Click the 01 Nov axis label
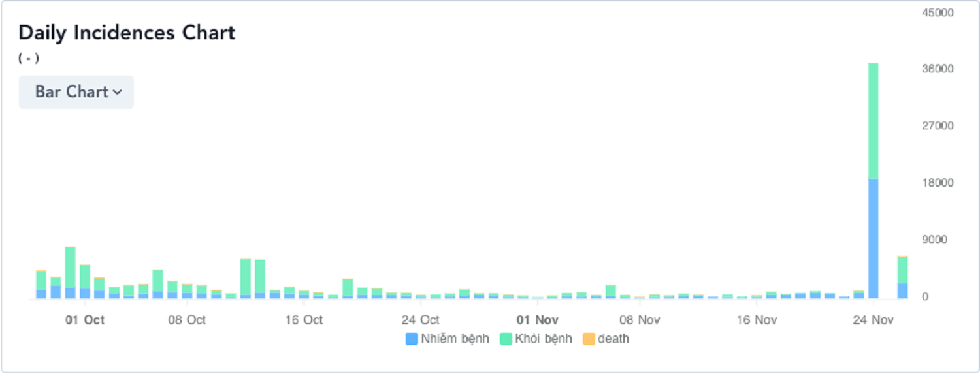 click(537, 320)
